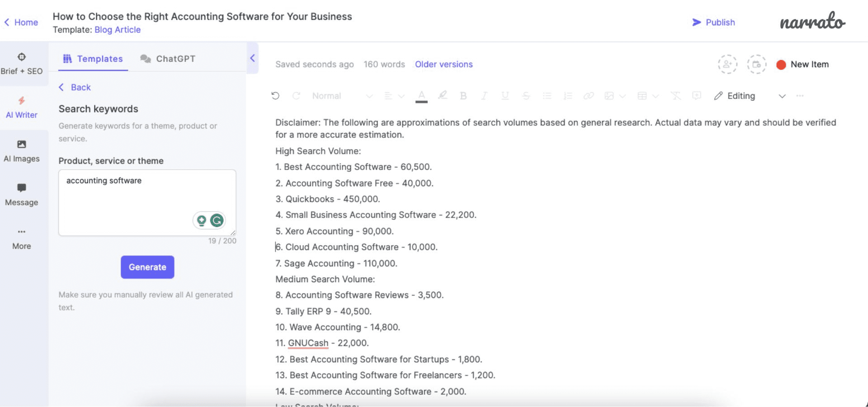Select the highlight marker tool
Screen dimensions: 868x407
tap(443, 95)
